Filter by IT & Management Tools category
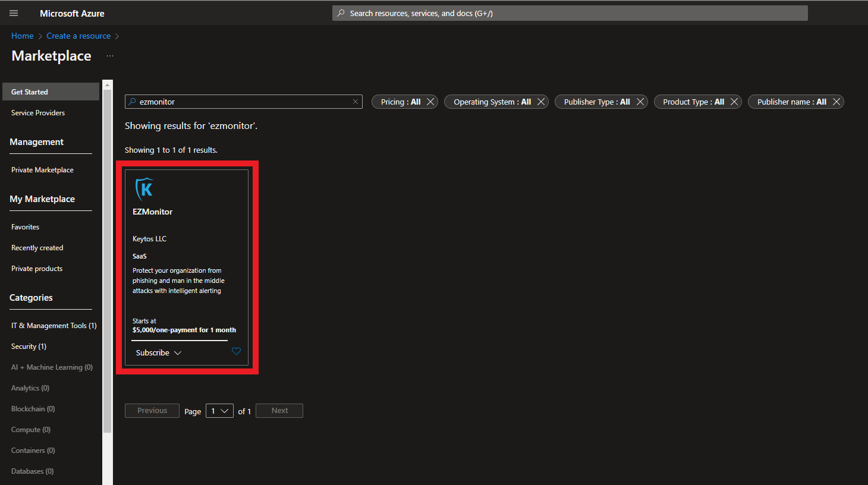868x485 pixels. pos(54,325)
